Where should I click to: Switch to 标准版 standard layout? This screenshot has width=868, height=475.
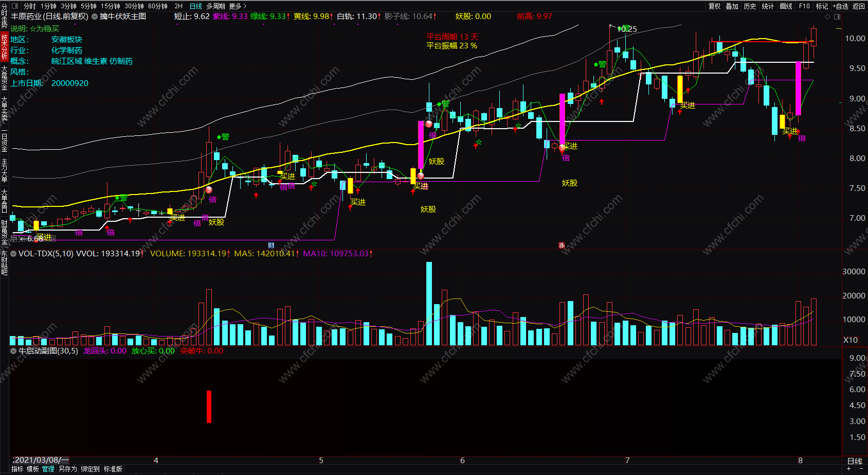coord(113,469)
